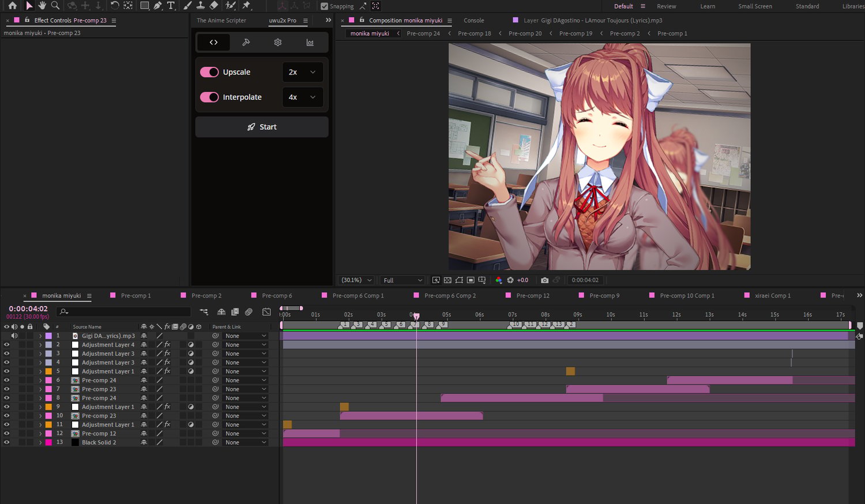Image resolution: width=865 pixels, height=504 pixels.
Task: Select the Zoom magnifier tool
Action: click(55, 6)
